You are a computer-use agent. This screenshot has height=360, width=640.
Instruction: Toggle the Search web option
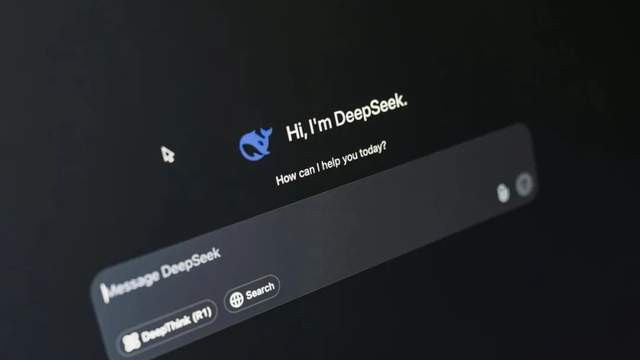tap(253, 294)
